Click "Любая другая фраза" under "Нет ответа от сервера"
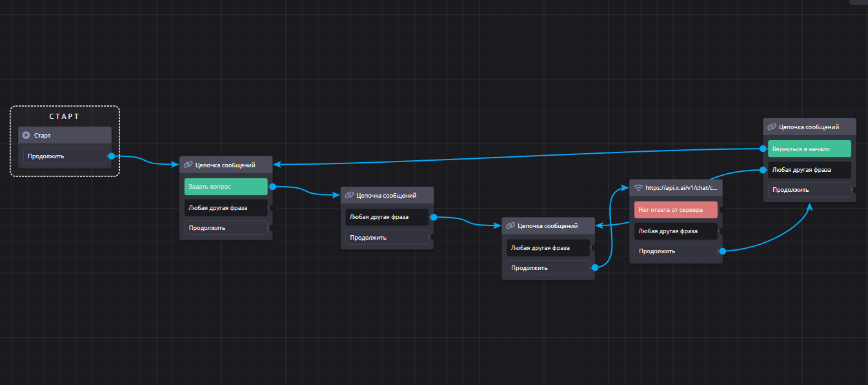This screenshot has width=868, height=385. [x=676, y=231]
